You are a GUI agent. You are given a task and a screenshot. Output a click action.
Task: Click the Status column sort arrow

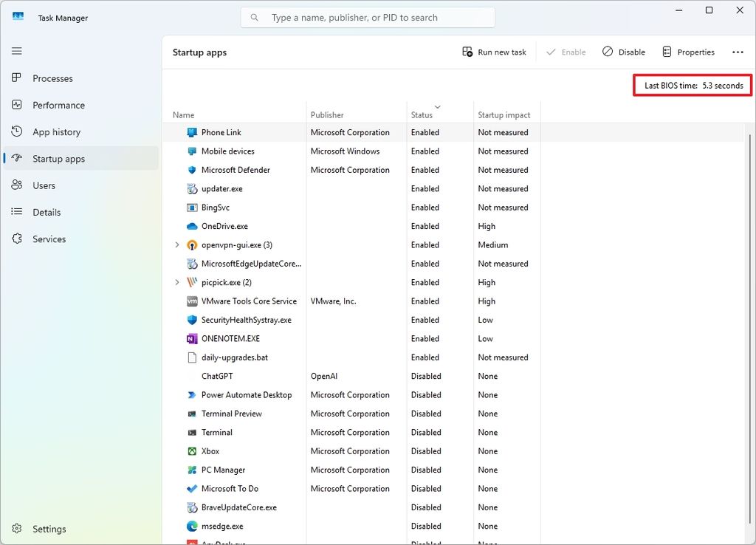pos(437,106)
